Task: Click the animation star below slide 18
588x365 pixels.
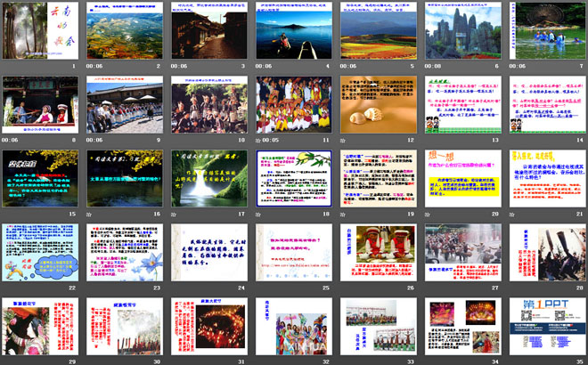Action: click(x=260, y=214)
